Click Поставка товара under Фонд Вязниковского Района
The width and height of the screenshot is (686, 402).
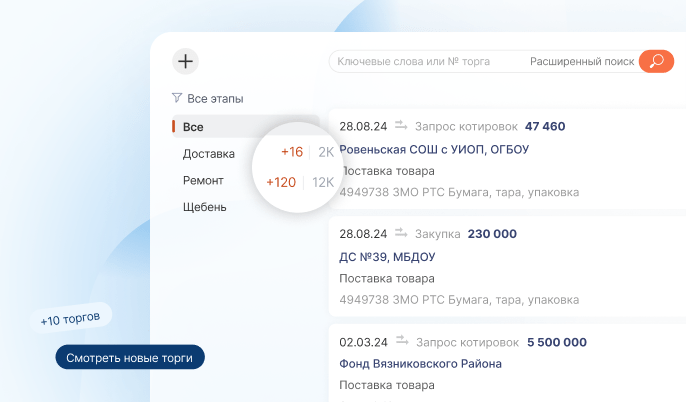pos(387,385)
